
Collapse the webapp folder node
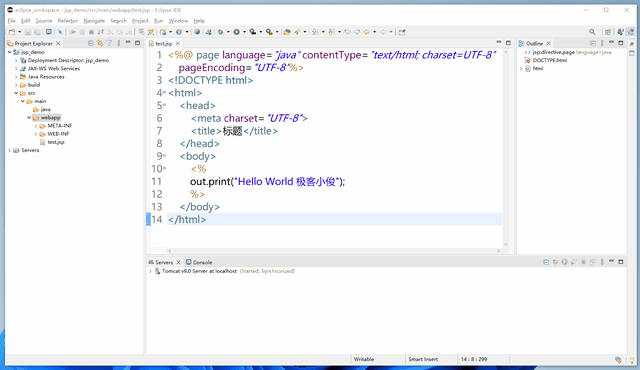pos(29,117)
